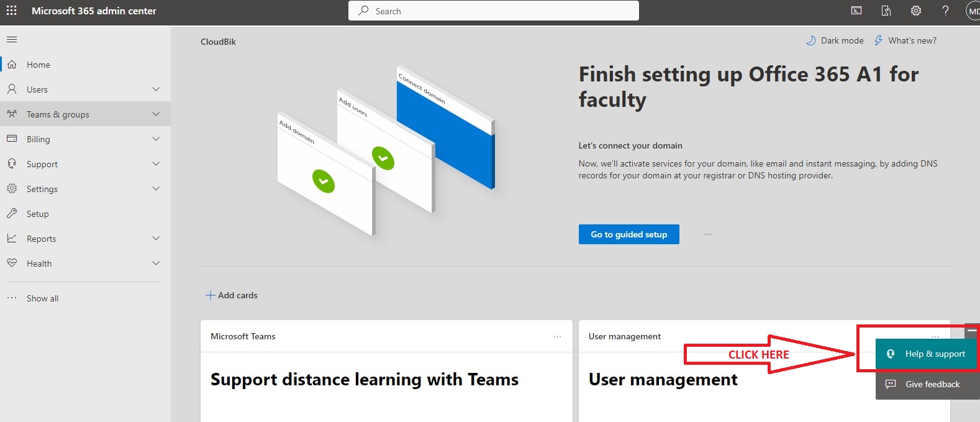Open the app launcher waffle icon
This screenshot has width=980, height=422.
tap(11, 11)
